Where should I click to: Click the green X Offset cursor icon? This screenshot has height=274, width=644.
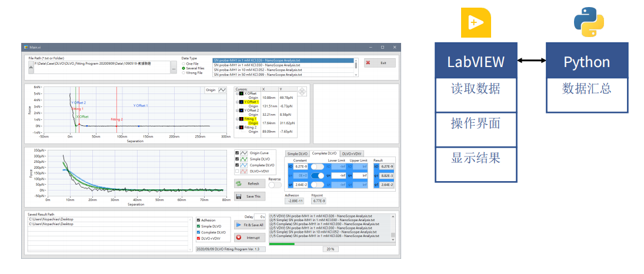tap(241, 93)
